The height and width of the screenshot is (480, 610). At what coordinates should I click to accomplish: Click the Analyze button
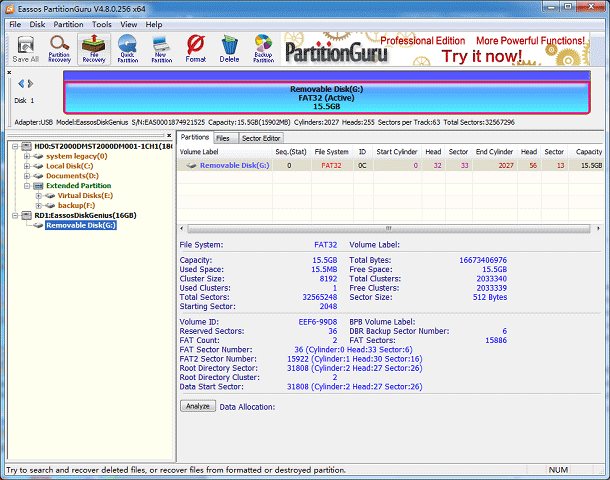click(x=198, y=406)
